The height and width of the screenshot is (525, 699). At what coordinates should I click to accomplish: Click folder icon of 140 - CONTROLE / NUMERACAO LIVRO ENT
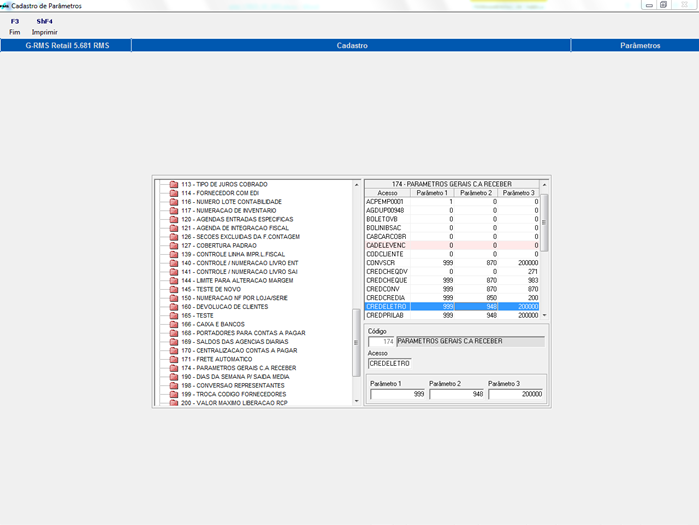174,263
